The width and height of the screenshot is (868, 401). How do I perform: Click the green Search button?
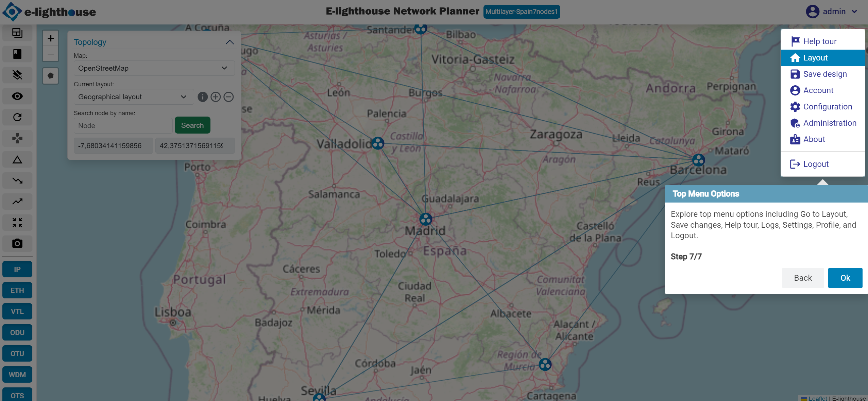pos(192,125)
